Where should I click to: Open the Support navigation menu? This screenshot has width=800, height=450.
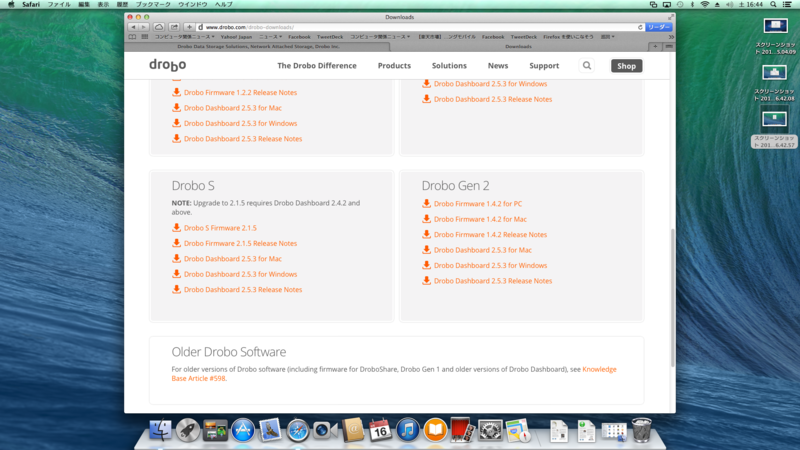click(544, 66)
